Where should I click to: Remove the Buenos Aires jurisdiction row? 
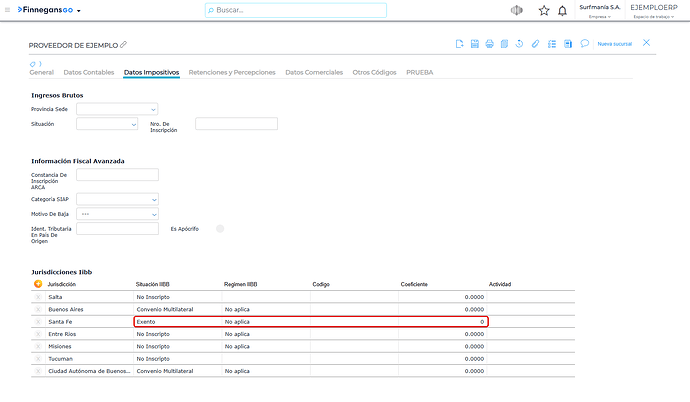coord(38,310)
